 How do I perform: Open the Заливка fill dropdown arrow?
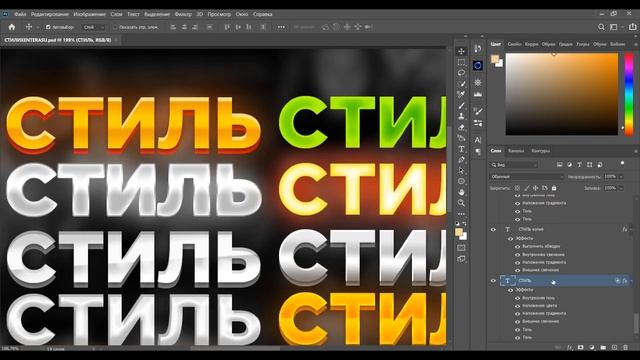(621, 188)
